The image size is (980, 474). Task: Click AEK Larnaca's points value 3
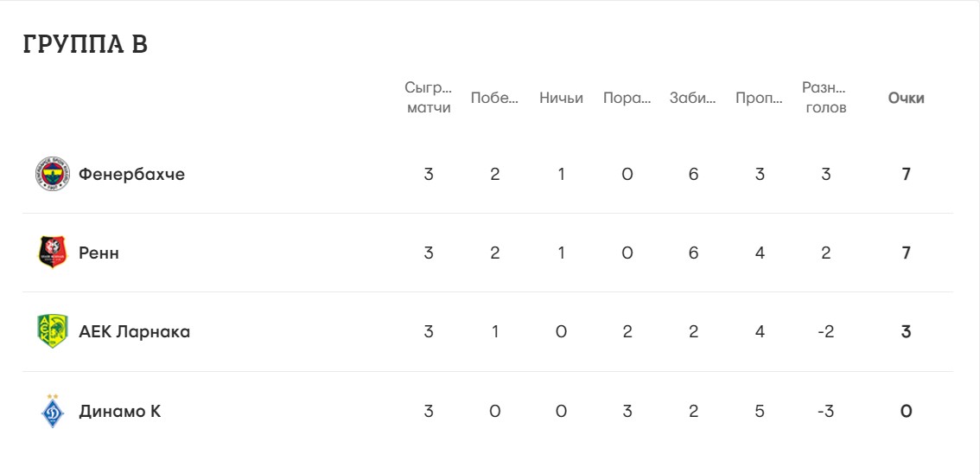tap(906, 331)
